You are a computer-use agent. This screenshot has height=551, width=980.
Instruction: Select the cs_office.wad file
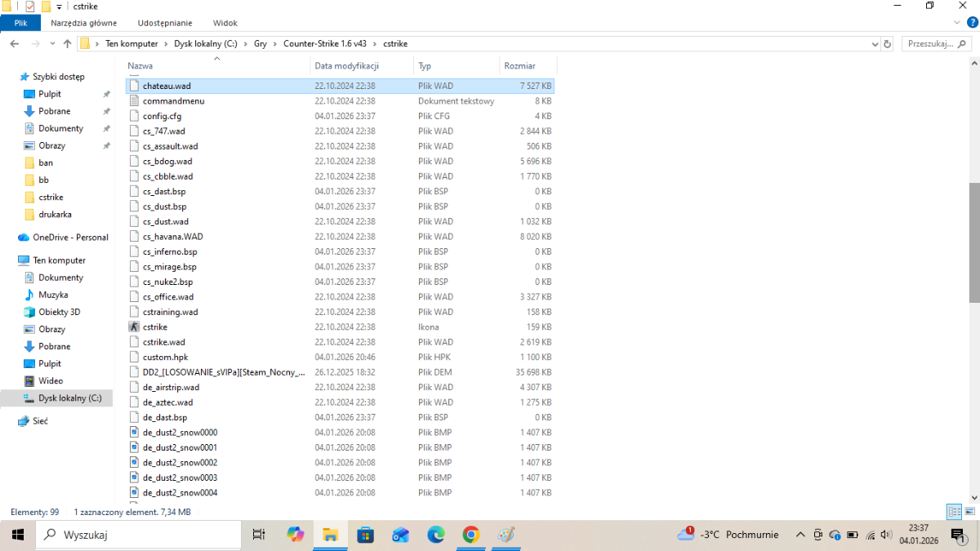tap(168, 297)
